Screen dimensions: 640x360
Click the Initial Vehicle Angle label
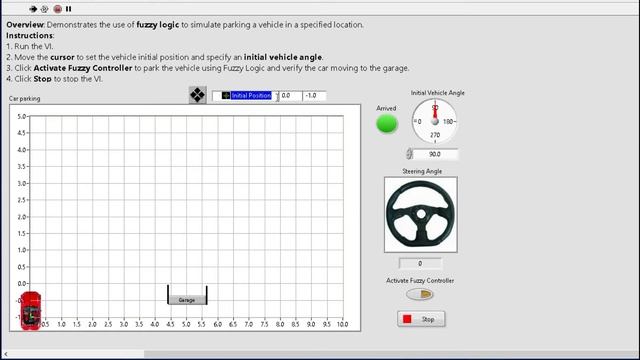click(x=438, y=93)
